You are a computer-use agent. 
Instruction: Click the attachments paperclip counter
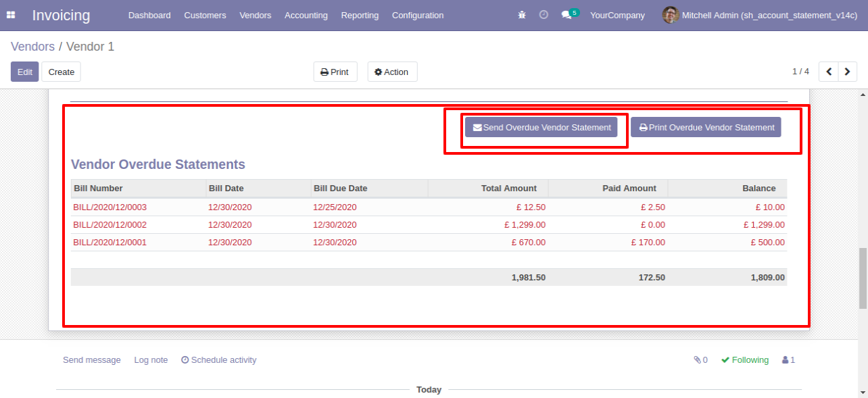[700, 360]
